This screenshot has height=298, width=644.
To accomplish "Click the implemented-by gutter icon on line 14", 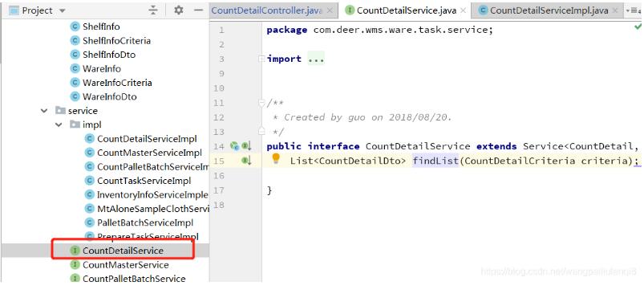I will click(246, 145).
